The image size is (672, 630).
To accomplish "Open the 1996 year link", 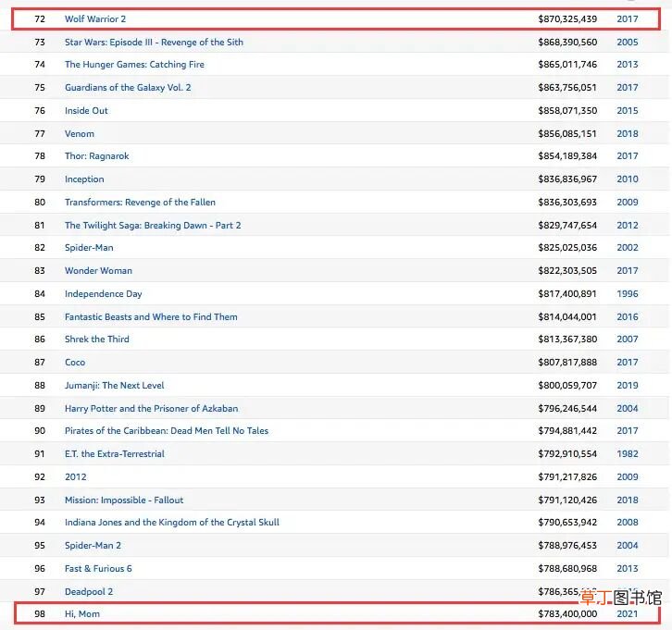I will 628,294.
